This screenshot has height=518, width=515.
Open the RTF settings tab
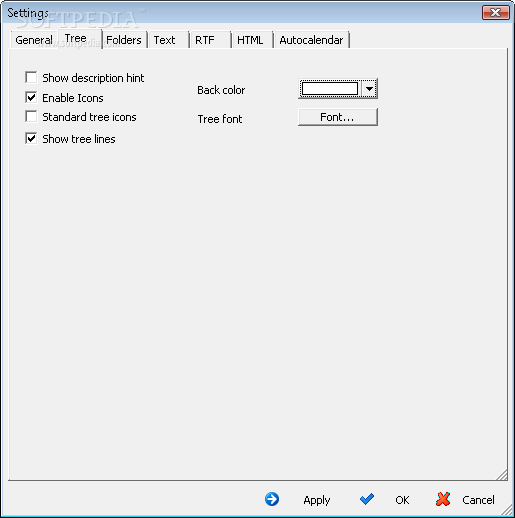pos(210,40)
